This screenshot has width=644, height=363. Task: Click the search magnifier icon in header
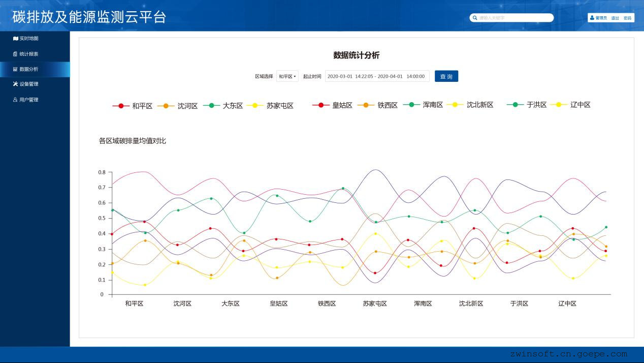(x=475, y=18)
